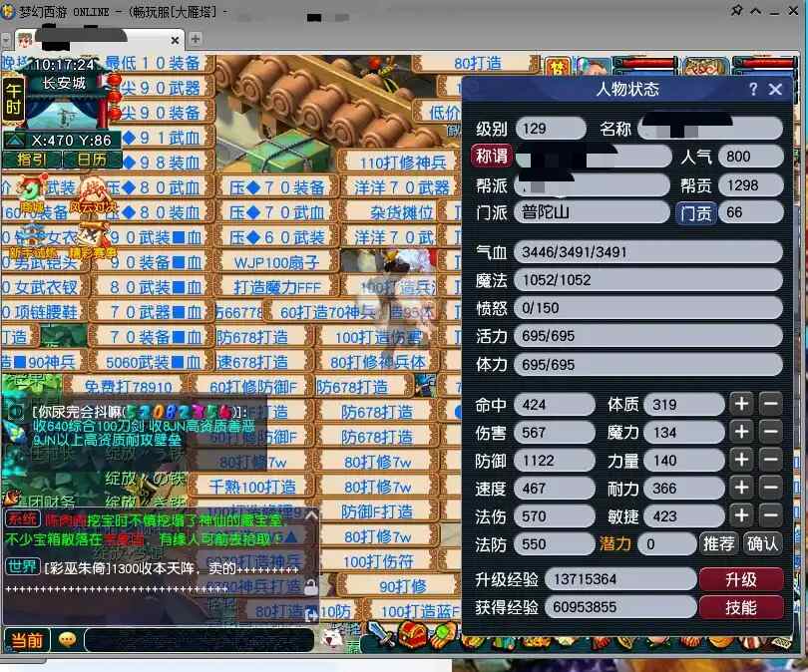
Task: Click the chat lock icon
Action: (310, 587)
